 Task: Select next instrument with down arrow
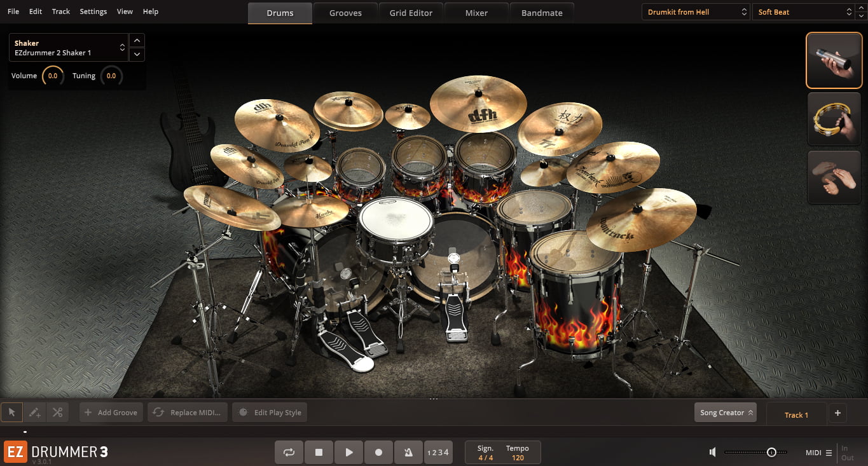pyautogui.click(x=137, y=55)
